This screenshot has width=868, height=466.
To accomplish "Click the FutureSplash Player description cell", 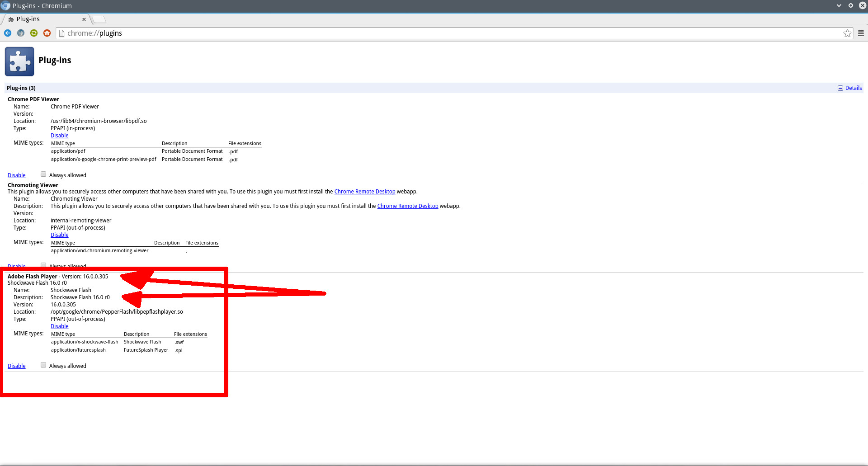I will point(146,350).
